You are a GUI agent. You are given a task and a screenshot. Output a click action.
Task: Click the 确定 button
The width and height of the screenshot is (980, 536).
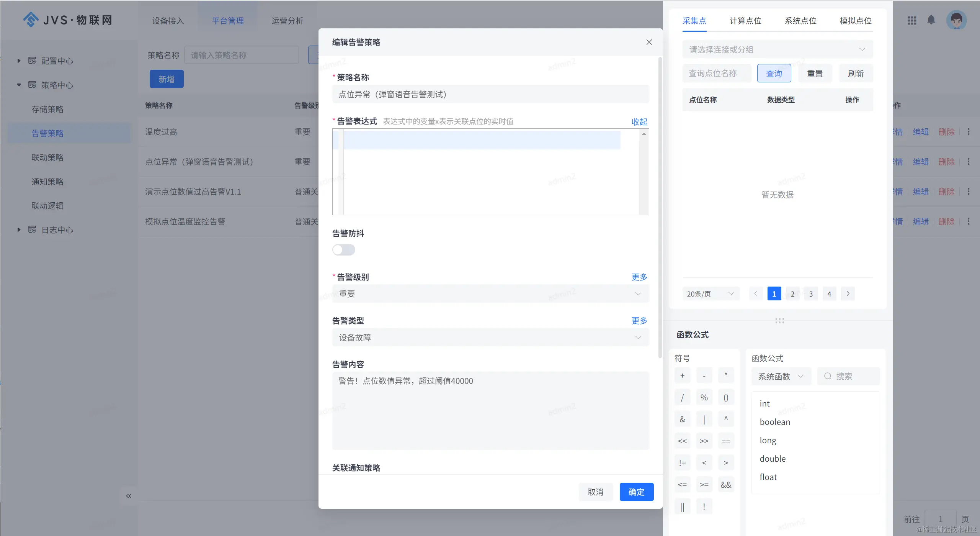[636, 492]
